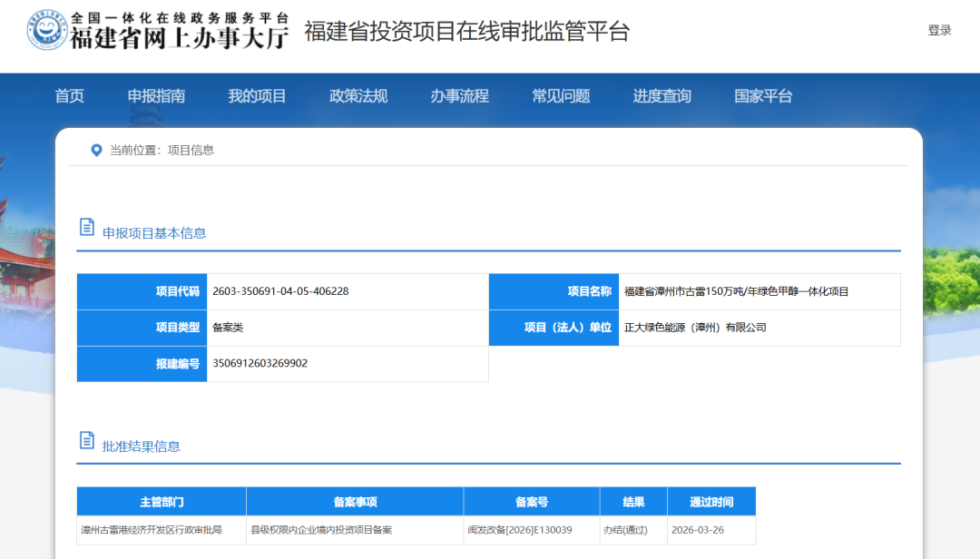
Task: Open the 常见问题 section
Action: point(562,95)
